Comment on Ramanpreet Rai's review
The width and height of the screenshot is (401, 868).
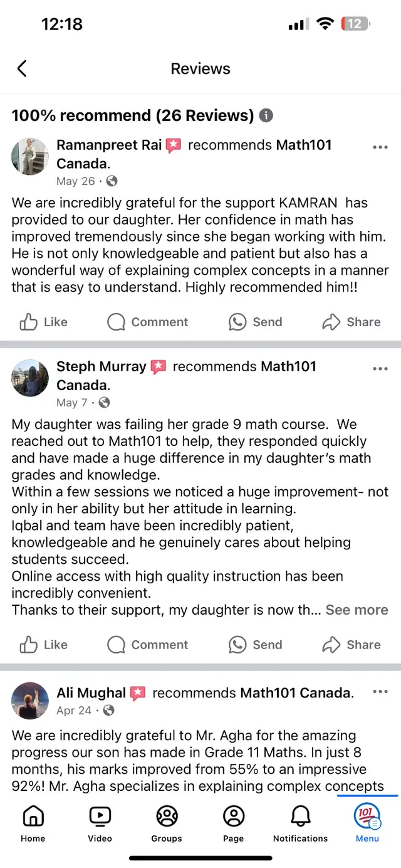click(147, 322)
